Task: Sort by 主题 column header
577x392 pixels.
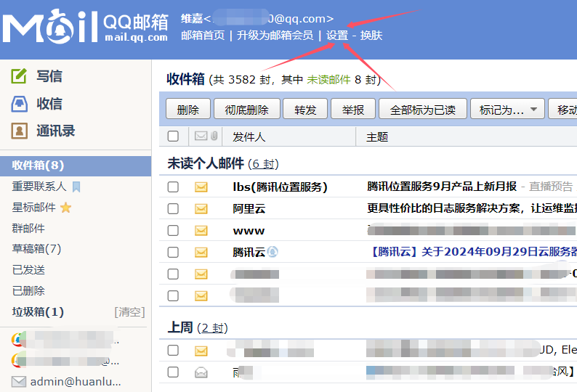Action: 377,136
